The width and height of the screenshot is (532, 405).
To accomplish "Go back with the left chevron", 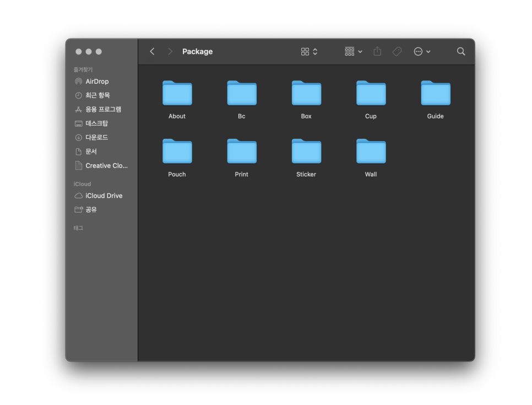I will click(152, 52).
